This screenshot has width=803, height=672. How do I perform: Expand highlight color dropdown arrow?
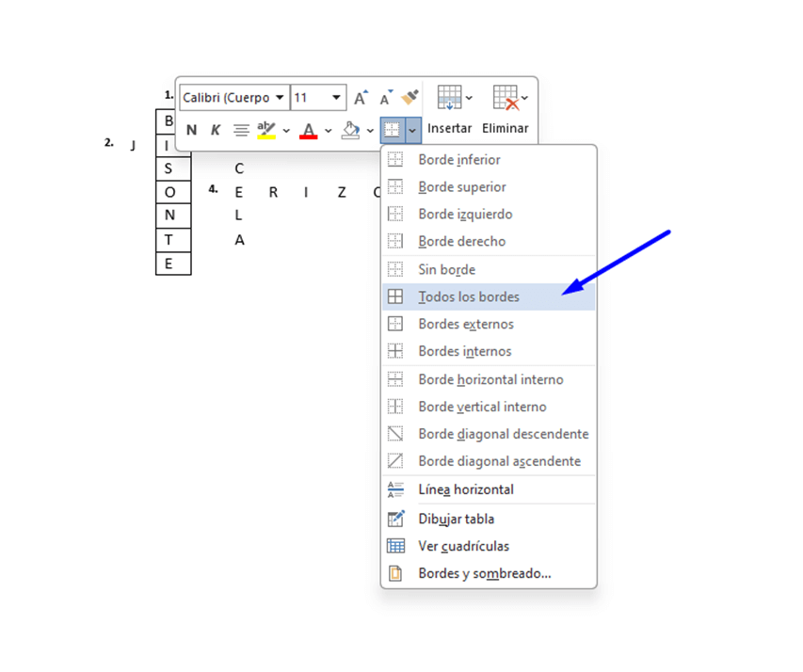(286, 131)
